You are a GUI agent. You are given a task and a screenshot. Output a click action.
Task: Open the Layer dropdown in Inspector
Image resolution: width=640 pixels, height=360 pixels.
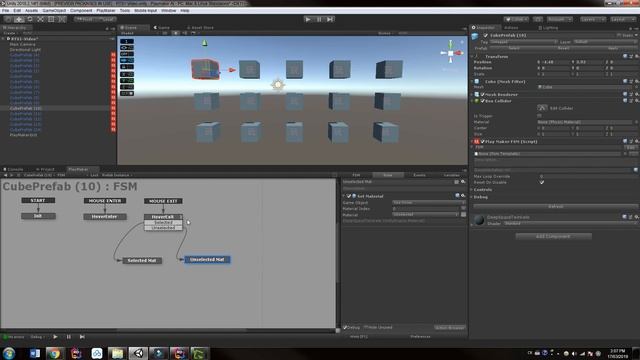pyautogui.click(x=605, y=42)
